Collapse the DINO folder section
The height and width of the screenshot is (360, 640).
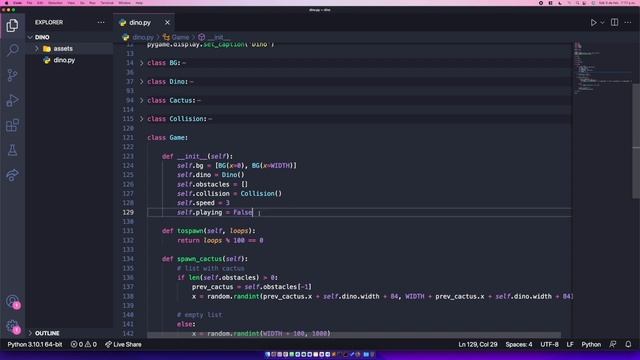[x=30, y=37]
